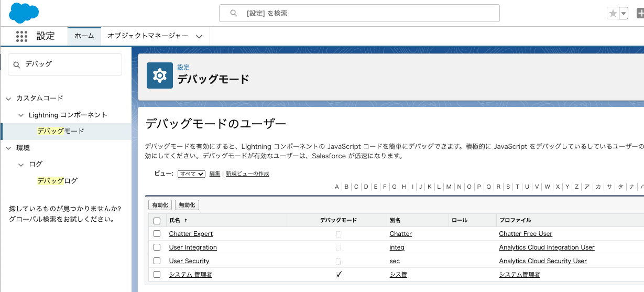Open the Chatter Expert user link
The width and height of the screenshot is (644, 292).
191,234
